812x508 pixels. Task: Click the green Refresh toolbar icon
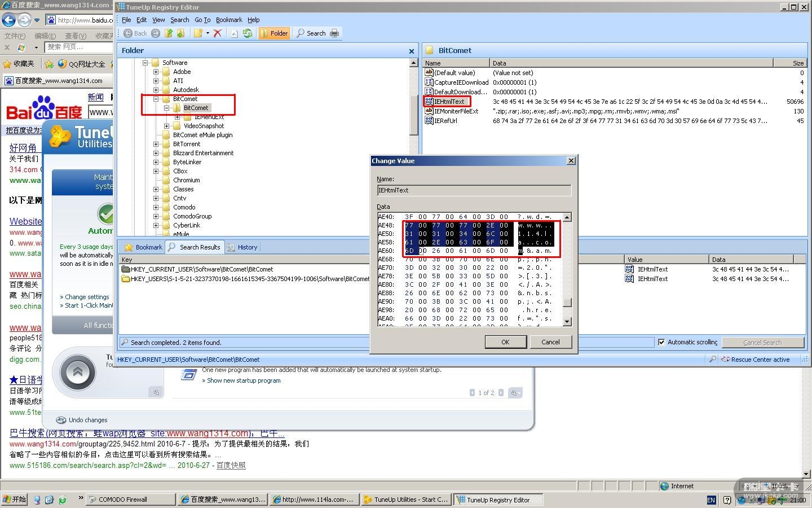(248, 33)
